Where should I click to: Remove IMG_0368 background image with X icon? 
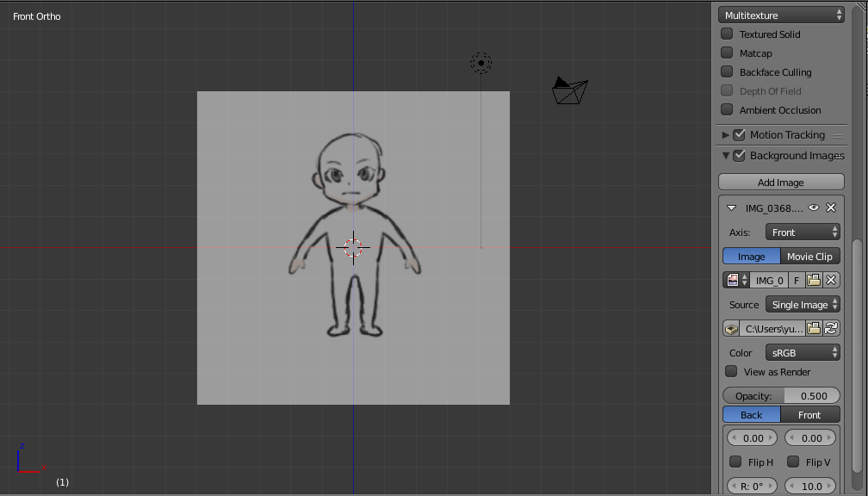coord(831,208)
